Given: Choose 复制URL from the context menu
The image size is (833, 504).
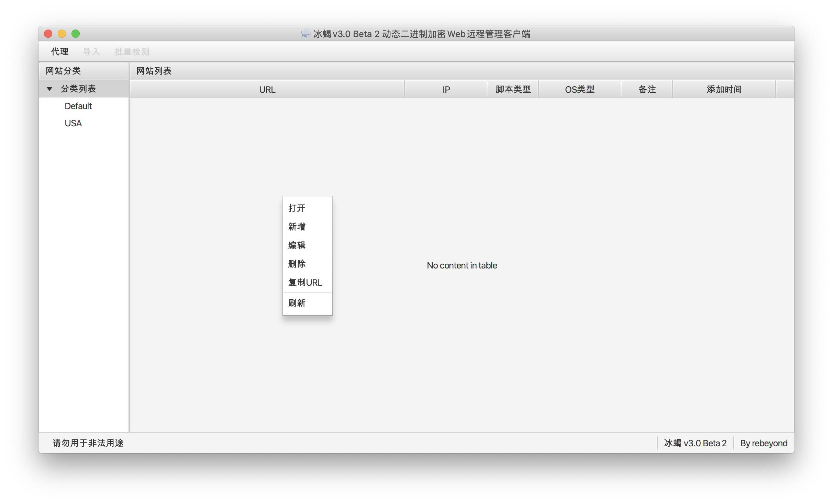Looking at the screenshot, I should [307, 282].
